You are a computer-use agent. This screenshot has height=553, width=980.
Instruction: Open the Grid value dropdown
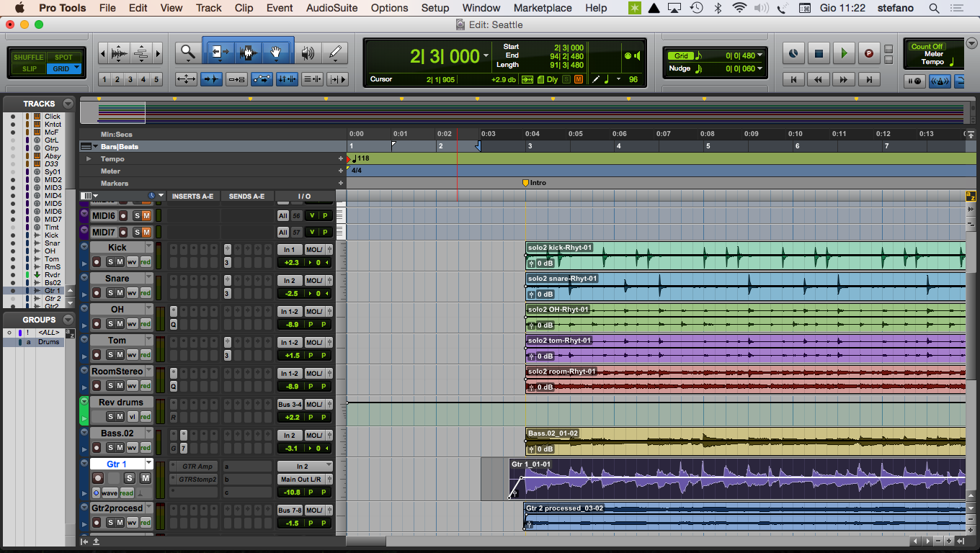click(759, 55)
